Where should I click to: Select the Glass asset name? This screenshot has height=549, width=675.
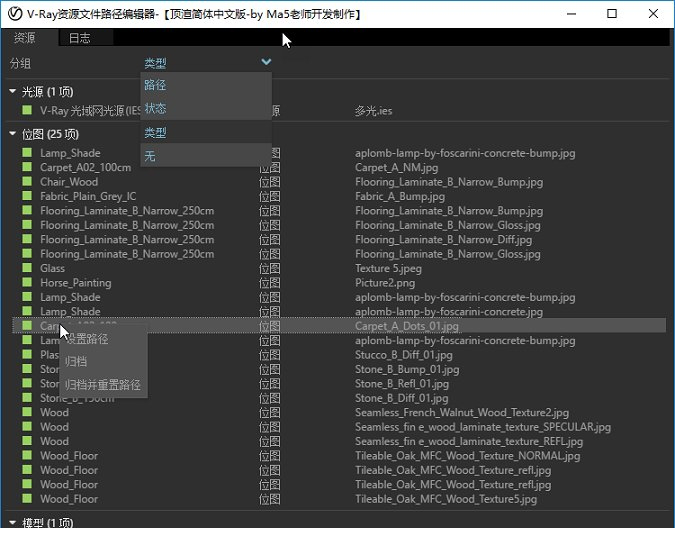pos(53,268)
